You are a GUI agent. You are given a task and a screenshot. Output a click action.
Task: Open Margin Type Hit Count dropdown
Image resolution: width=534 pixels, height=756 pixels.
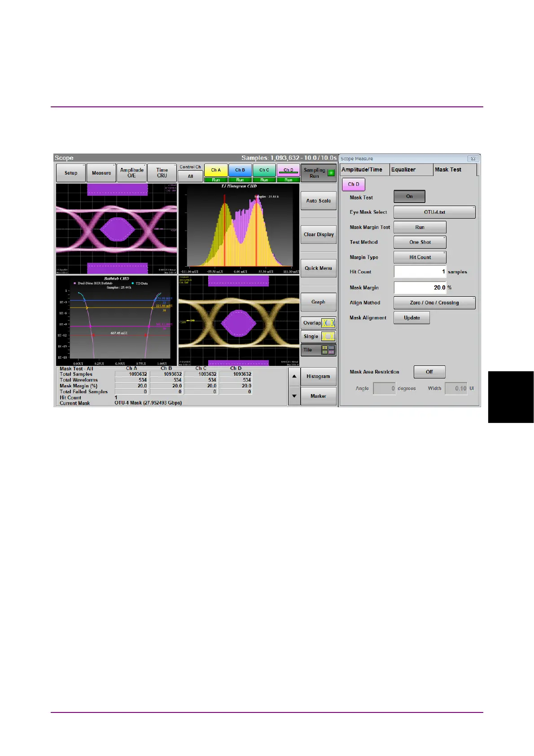(x=420, y=257)
